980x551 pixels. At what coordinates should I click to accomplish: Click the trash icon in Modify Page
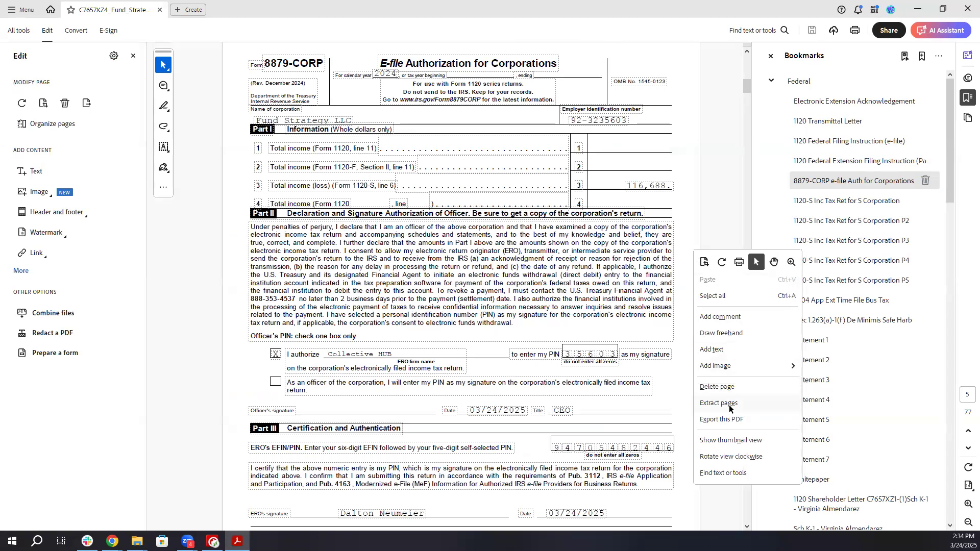(65, 103)
